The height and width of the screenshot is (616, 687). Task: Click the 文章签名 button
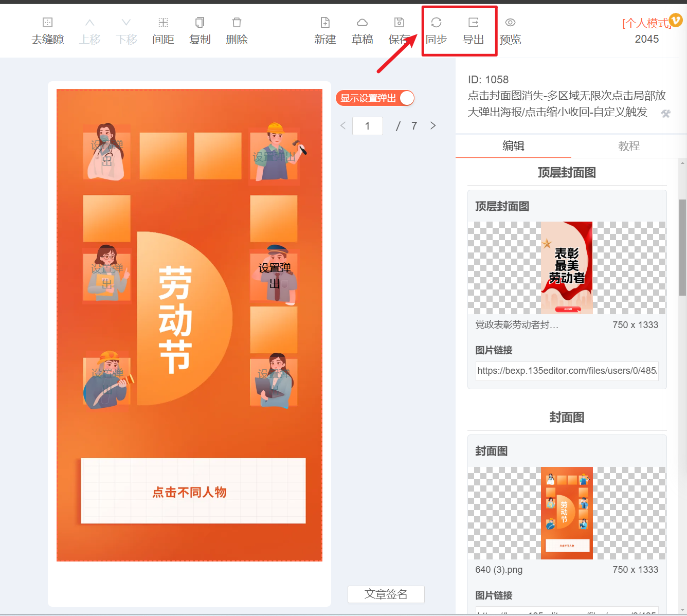[386, 594]
